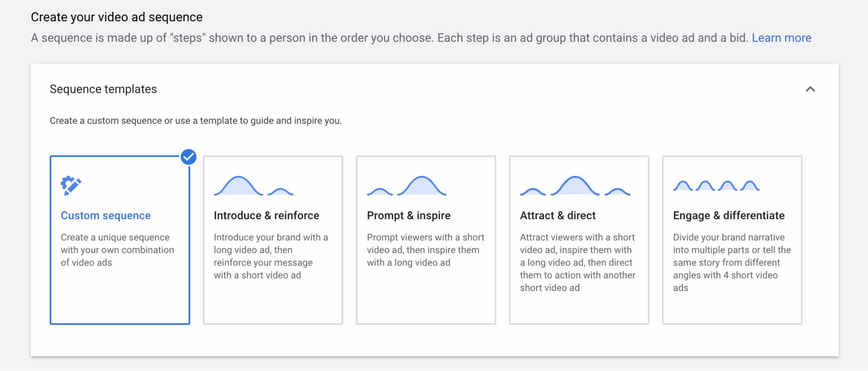Choose the Introduce & reinforce template title
The image size is (868, 371).
click(x=266, y=215)
